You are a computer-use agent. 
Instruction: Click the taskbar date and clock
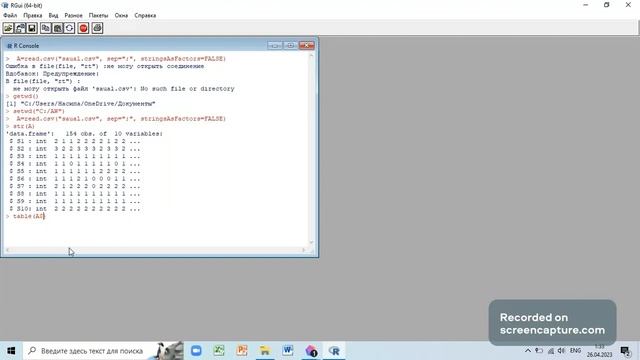tap(600, 351)
